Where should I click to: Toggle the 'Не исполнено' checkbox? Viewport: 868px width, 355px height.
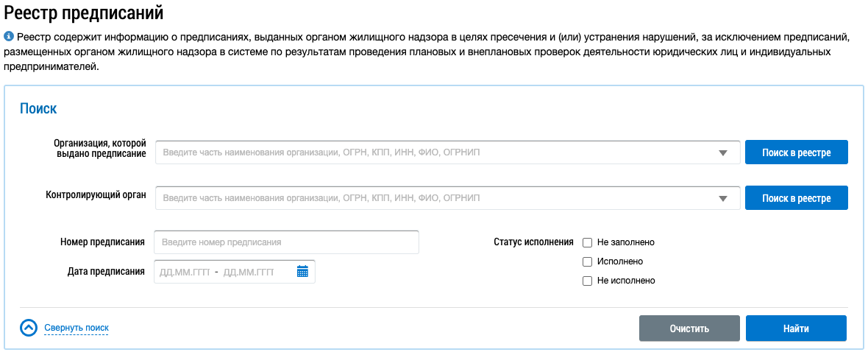[587, 281]
